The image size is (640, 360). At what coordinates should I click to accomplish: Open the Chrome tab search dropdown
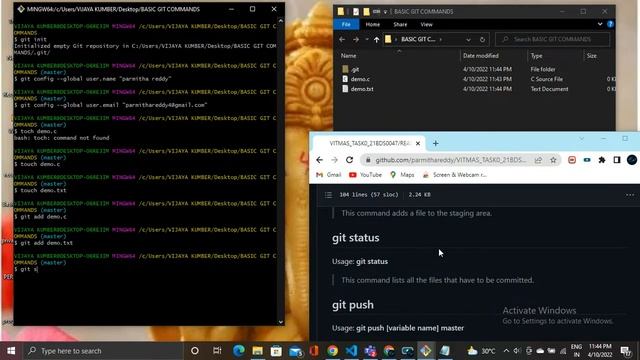click(x=581, y=139)
